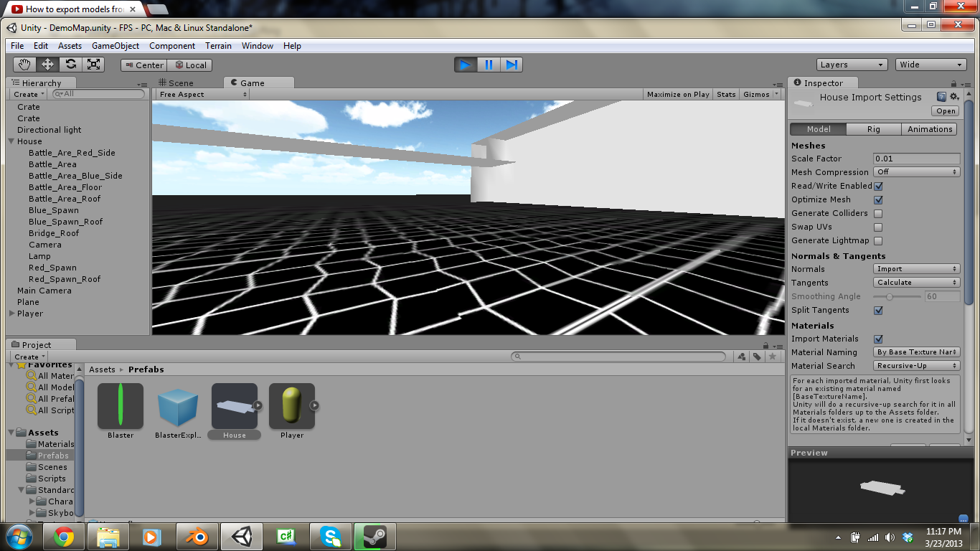The width and height of the screenshot is (980, 551).
Task: Click the Player prefab play arrow
Action: pyautogui.click(x=314, y=405)
